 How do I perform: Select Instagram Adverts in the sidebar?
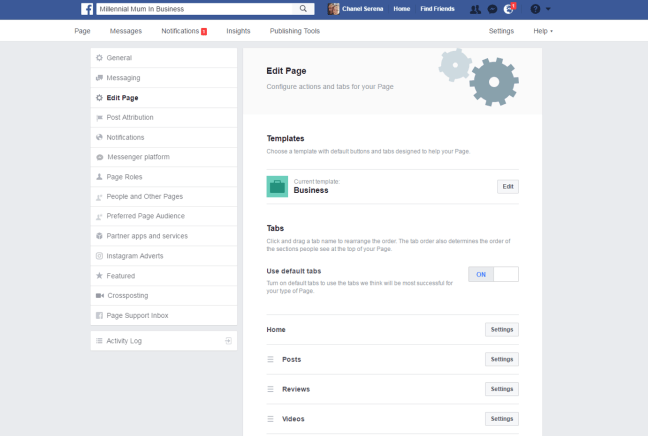(164, 256)
